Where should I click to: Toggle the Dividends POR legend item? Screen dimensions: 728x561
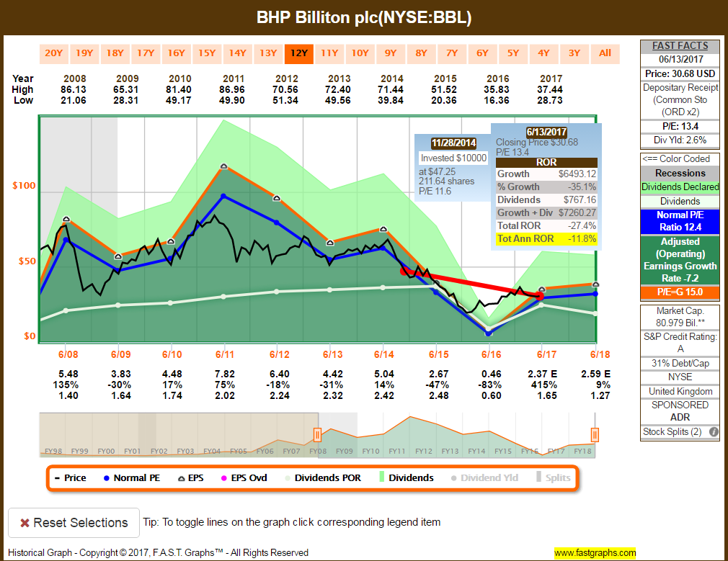coord(323,478)
